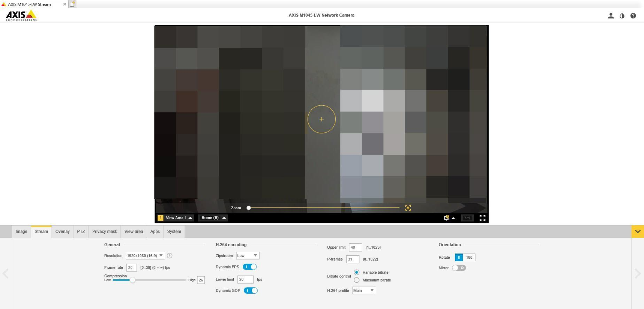The height and width of the screenshot is (309, 644).
Task: Open the PTZ tab
Action: click(x=81, y=232)
